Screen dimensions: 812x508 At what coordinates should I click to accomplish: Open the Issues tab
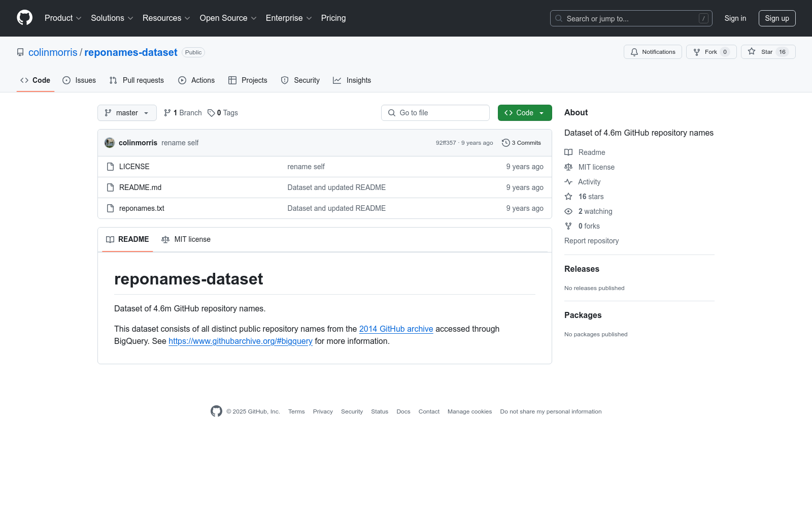pos(79,80)
